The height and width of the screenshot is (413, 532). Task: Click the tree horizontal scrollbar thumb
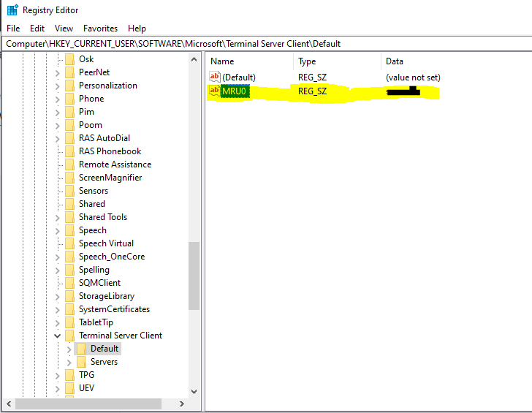click(88, 403)
